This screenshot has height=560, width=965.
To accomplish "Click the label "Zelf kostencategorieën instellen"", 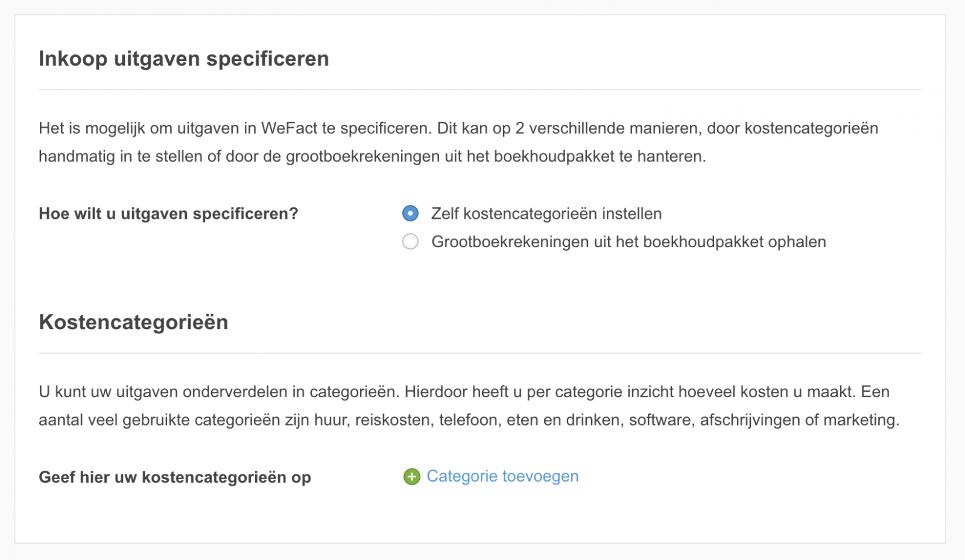I will (x=545, y=213).
